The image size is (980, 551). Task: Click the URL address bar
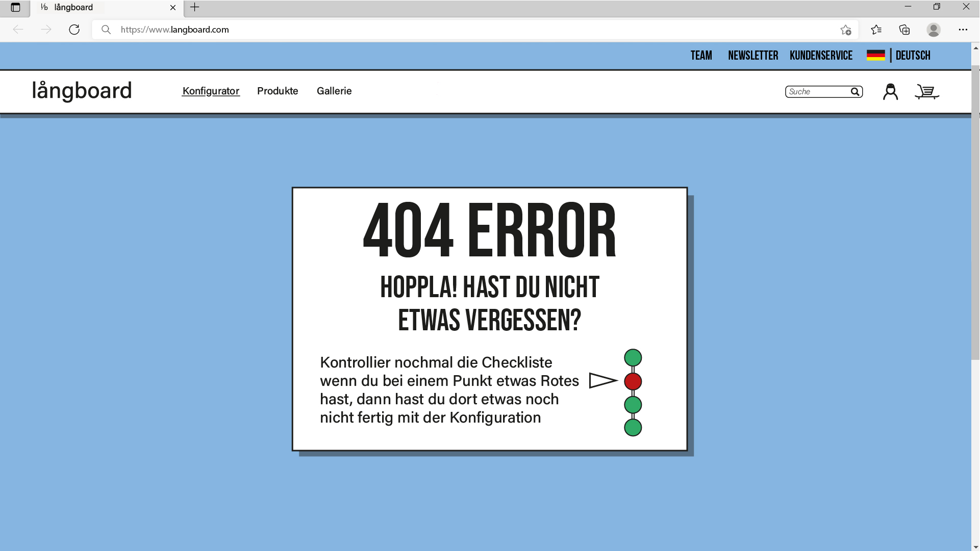[474, 30]
